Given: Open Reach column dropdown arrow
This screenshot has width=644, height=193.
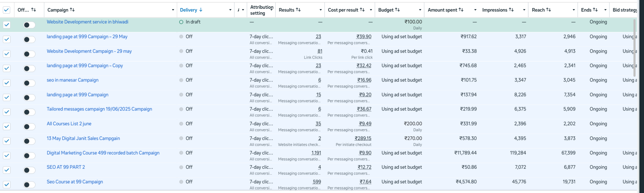Looking at the screenshot, I should 574,10.
